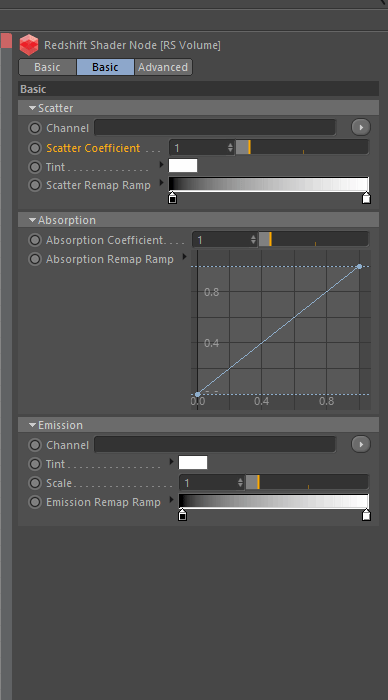Click the Redshift Shader Node cube icon

29,45
